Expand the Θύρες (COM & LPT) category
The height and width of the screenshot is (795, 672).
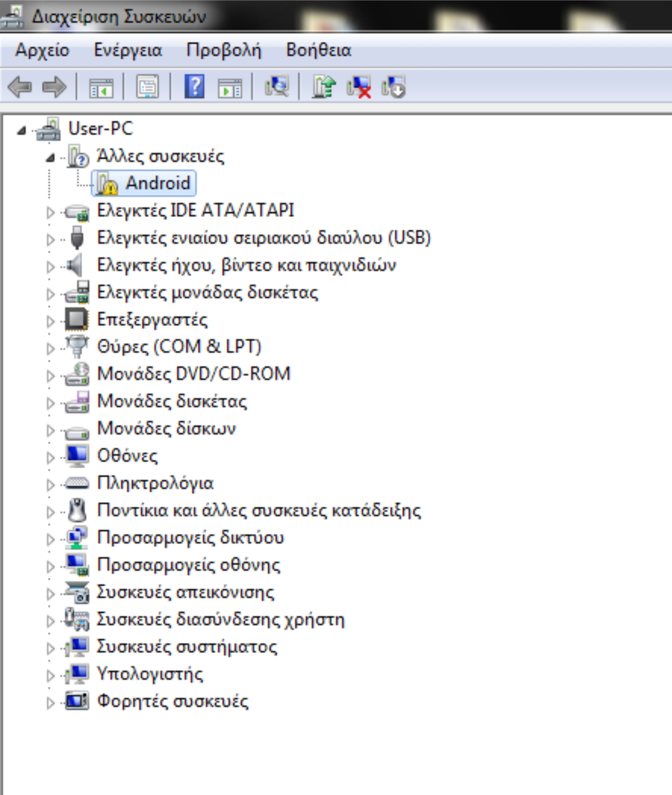tap(50, 348)
